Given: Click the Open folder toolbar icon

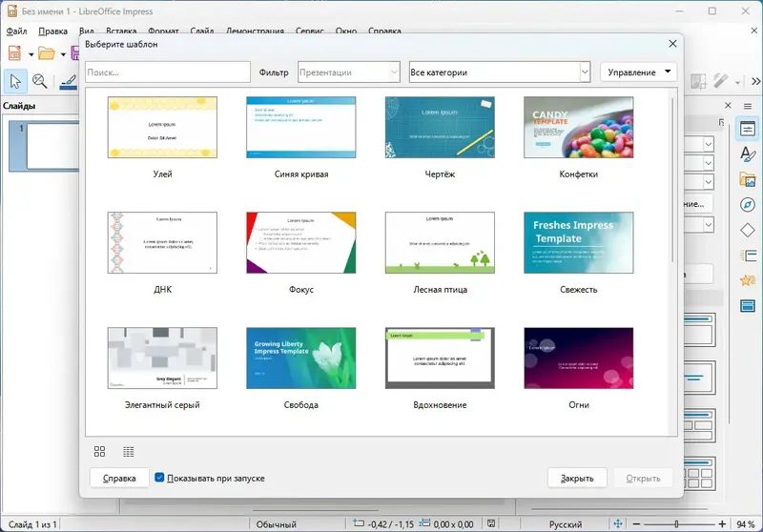Looking at the screenshot, I should click(x=46, y=53).
